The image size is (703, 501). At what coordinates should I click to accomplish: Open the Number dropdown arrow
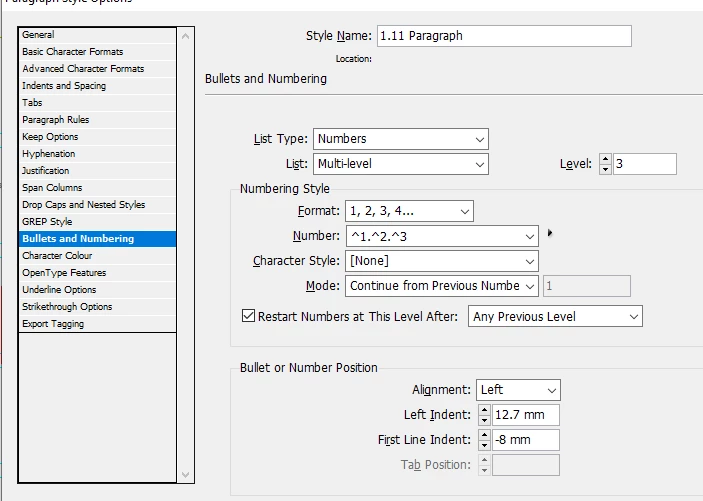tap(529, 236)
